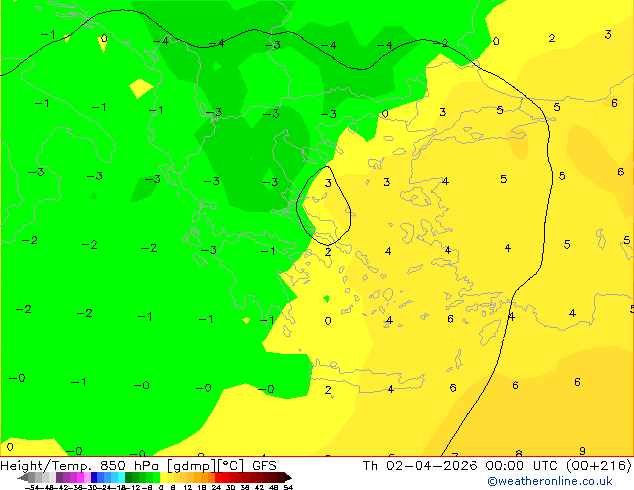Click the Th 02-04-2026 00:00 UTC date text
The width and height of the screenshot is (634, 490).
pos(462,465)
